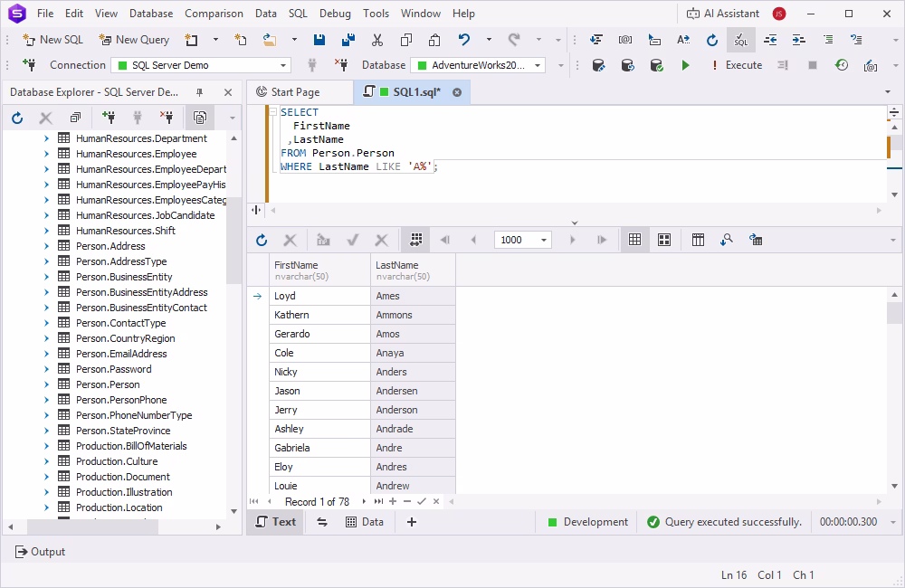Image resolution: width=905 pixels, height=588 pixels.
Task: Execute the query with the green play button
Action: 685,65
